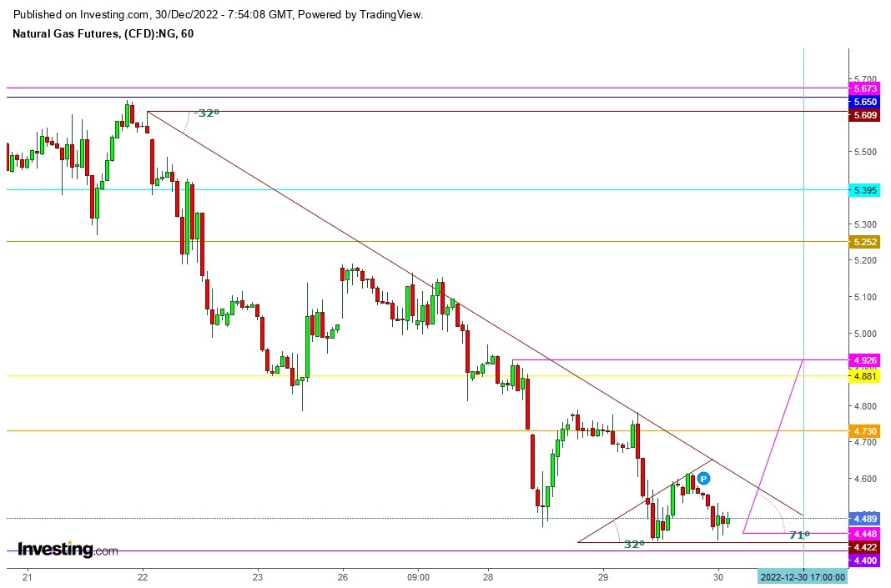This screenshot has height=588, width=891.
Task: Select the 5.650 blue price label
Action: (x=864, y=103)
